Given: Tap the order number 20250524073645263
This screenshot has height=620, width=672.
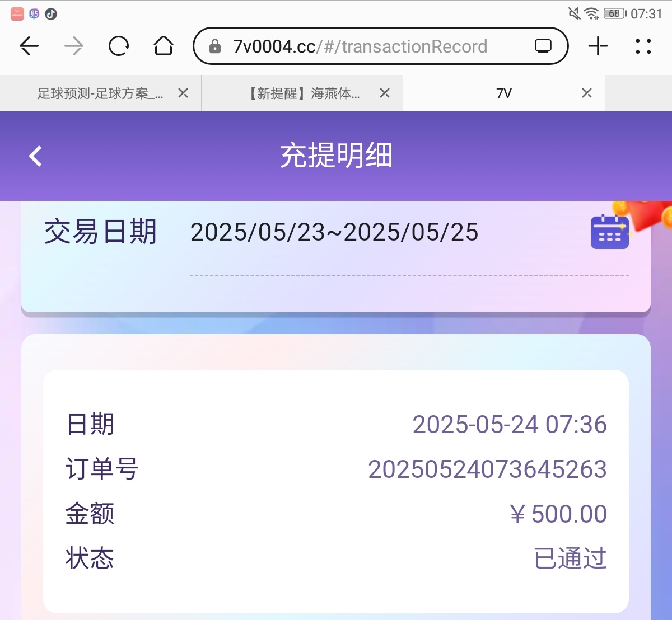Looking at the screenshot, I should click(487, 469).
